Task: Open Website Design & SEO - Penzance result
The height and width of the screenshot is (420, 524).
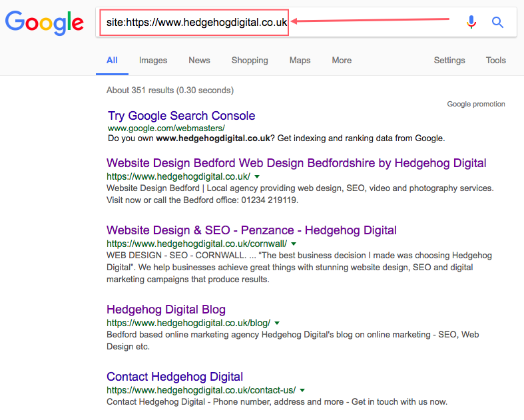Action: coord(252,230)
